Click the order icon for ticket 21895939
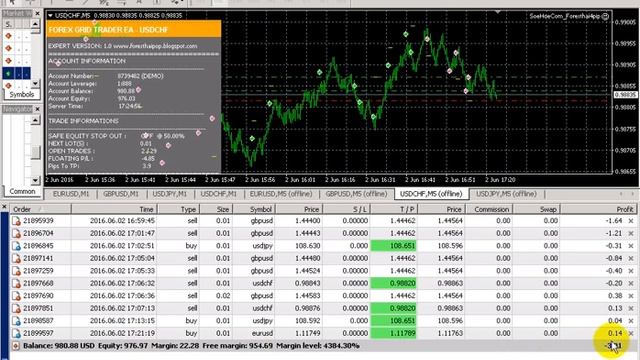 pos(16,221)
